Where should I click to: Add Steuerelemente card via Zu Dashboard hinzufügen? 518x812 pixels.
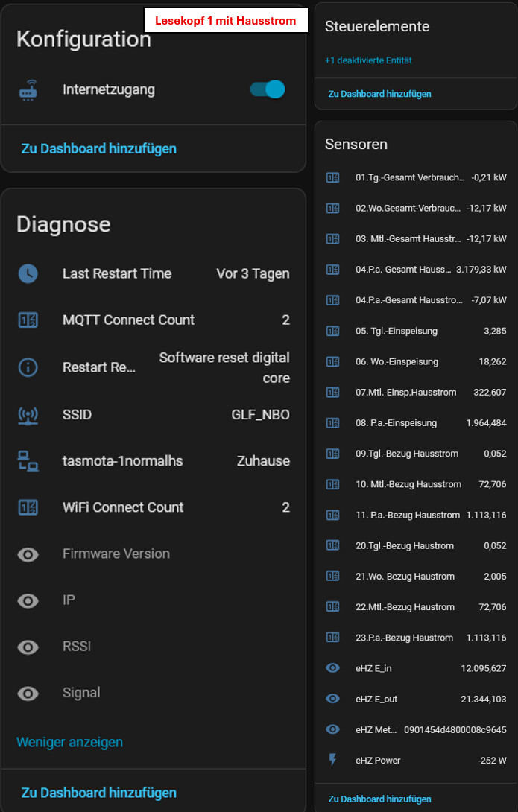pos(379,94)
